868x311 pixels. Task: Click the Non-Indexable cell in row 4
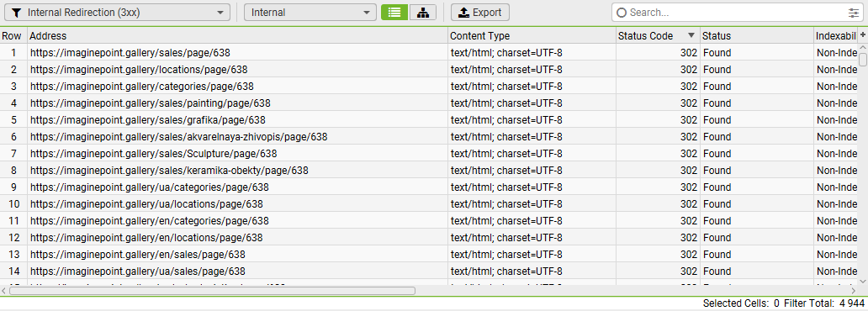(836, 103)
